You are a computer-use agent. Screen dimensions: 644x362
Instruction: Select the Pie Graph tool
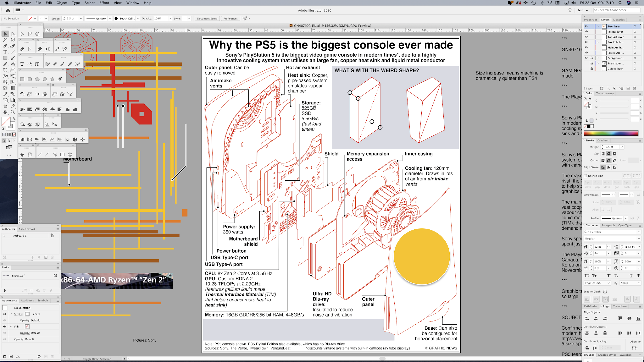coord(75,140)
